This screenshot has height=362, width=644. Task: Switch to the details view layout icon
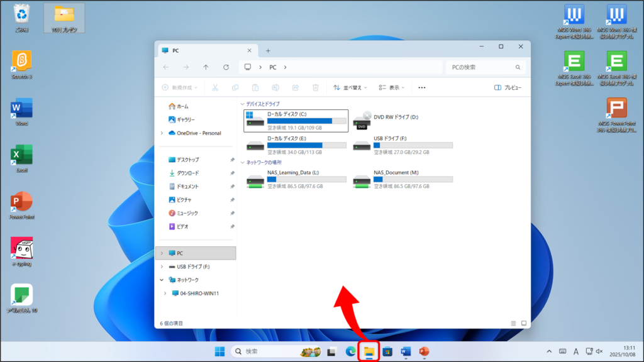point(513,323)
